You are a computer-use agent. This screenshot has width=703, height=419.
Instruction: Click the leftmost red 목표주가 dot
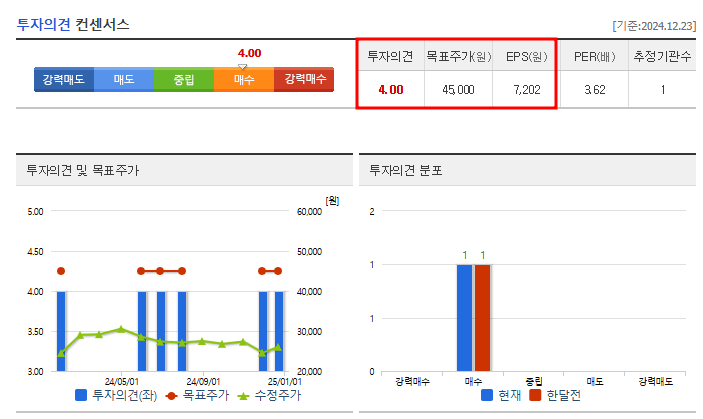(x=61, y=271)
